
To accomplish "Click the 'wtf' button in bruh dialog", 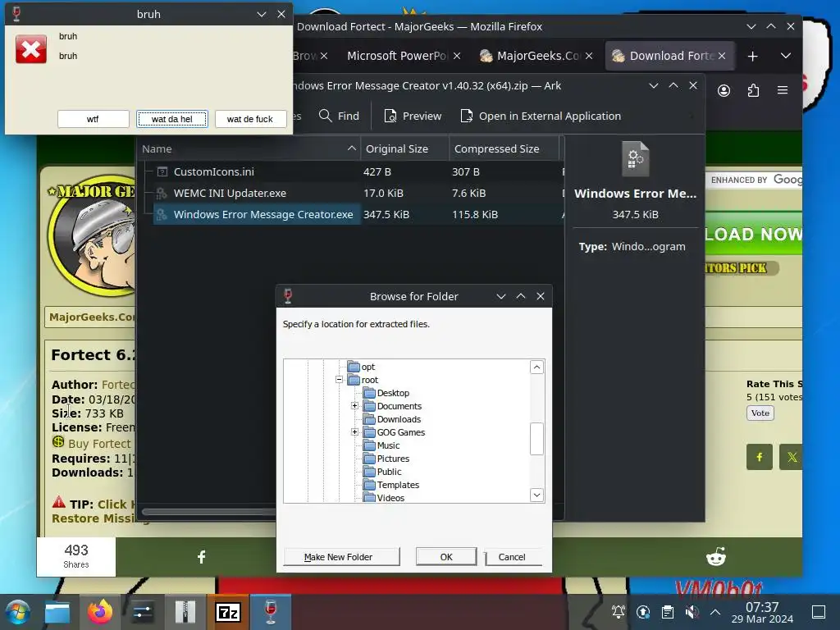I will (94, 119).
